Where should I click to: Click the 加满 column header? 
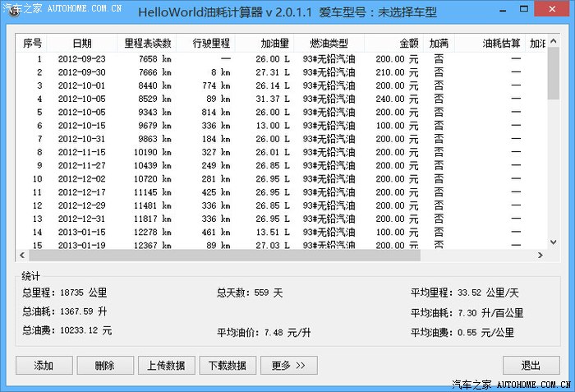pyautogui.click(x=439, y=43)
